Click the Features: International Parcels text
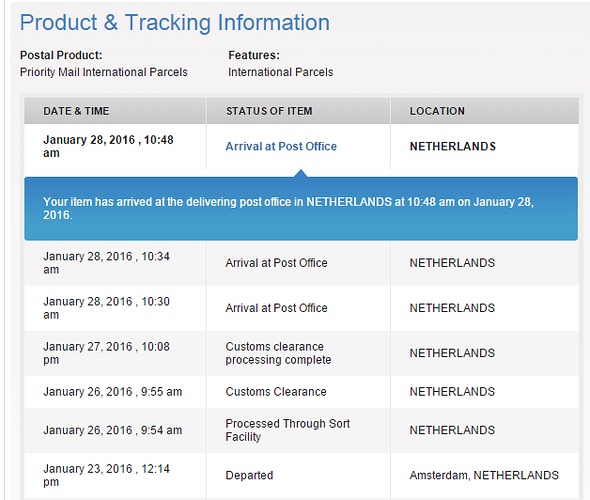590x500 pixels. (x=281, y=64)
